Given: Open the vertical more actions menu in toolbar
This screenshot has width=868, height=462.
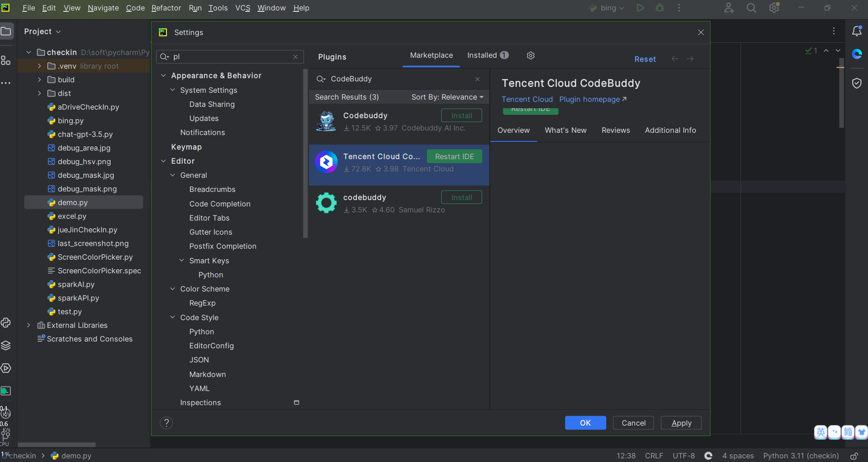Looking at the screenshot, I should pyautogui.click(x=679, y=8).
